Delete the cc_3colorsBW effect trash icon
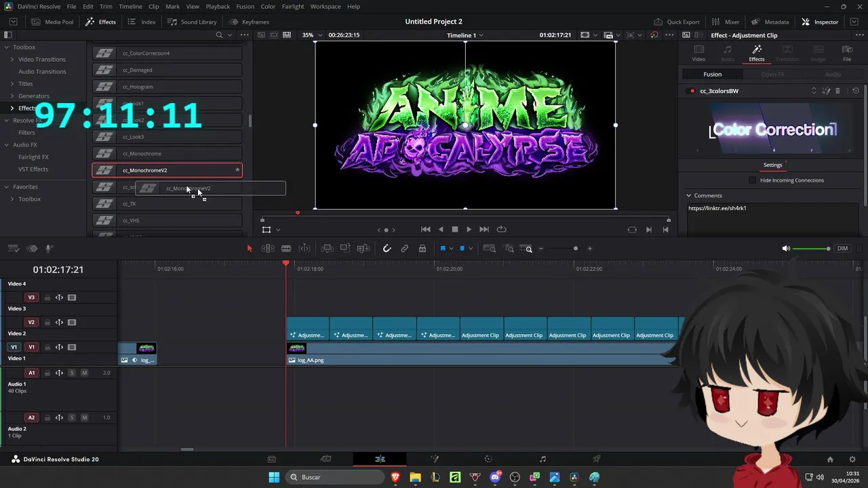This screenshot has height=488, width=868. point(837,91)
